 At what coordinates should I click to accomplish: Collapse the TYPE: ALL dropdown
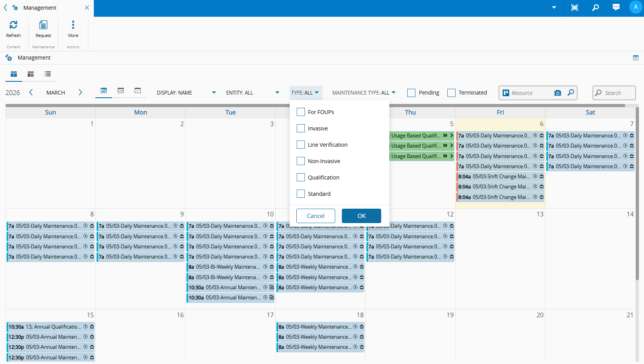[x=306, y=93]
